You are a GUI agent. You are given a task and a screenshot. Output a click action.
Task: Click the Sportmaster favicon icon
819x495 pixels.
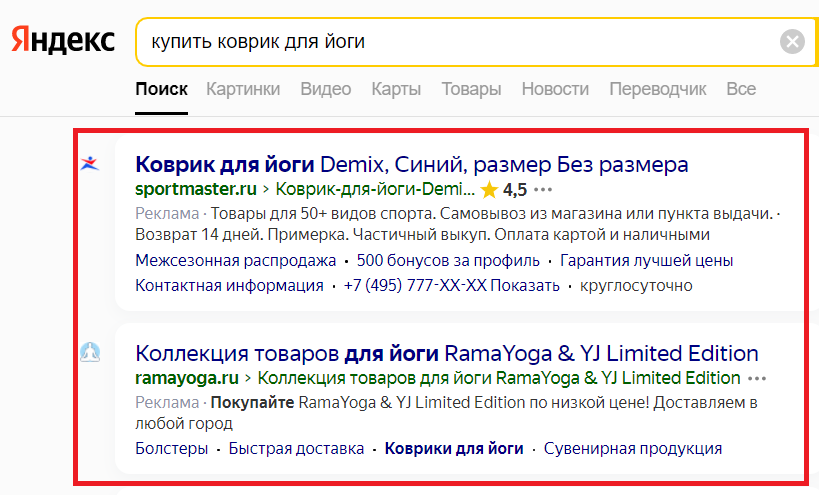click(89, 163)
